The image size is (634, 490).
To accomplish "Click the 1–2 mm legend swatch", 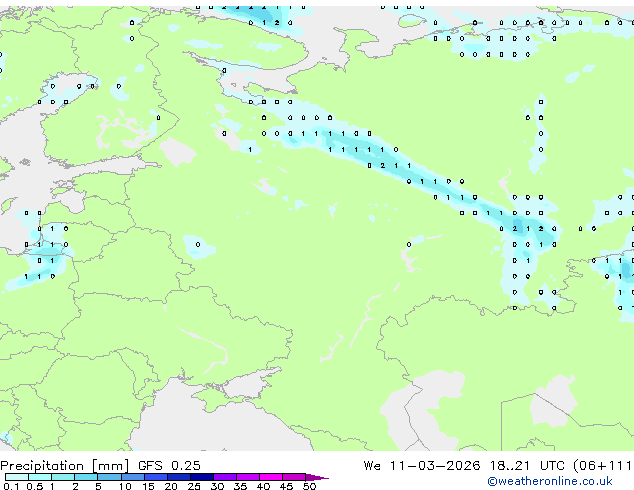I will [x=63, y=477].
